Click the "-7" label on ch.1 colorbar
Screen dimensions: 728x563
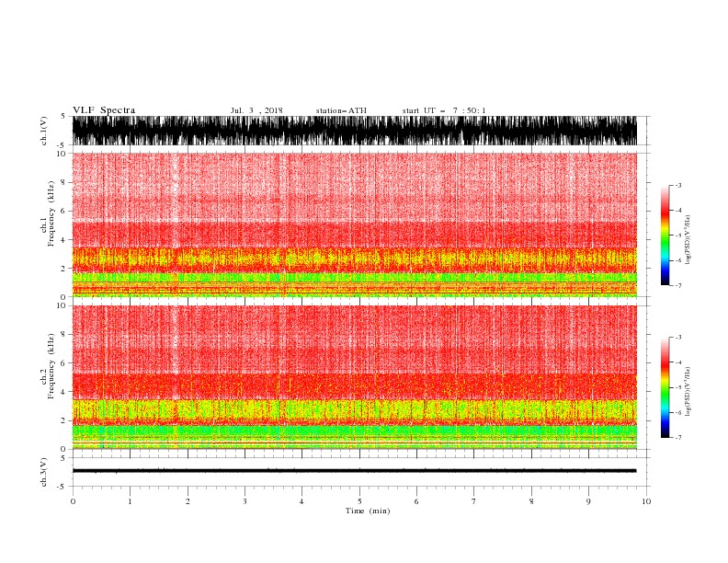[x=677, y=285]
